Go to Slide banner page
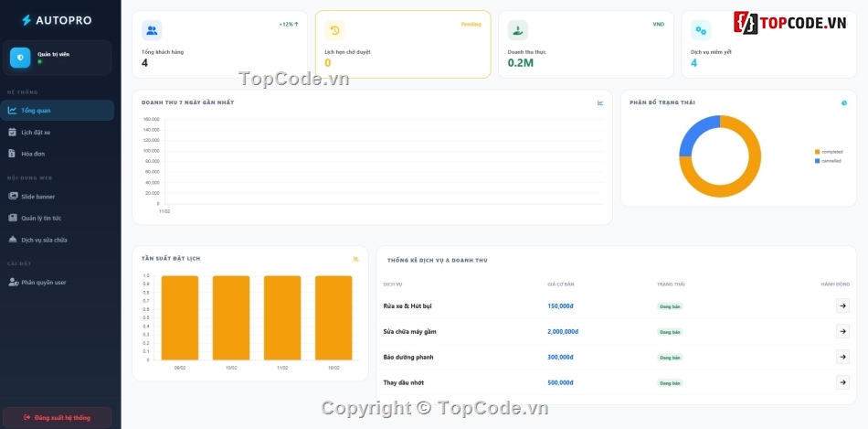868x429 pixels. point(57,197)
